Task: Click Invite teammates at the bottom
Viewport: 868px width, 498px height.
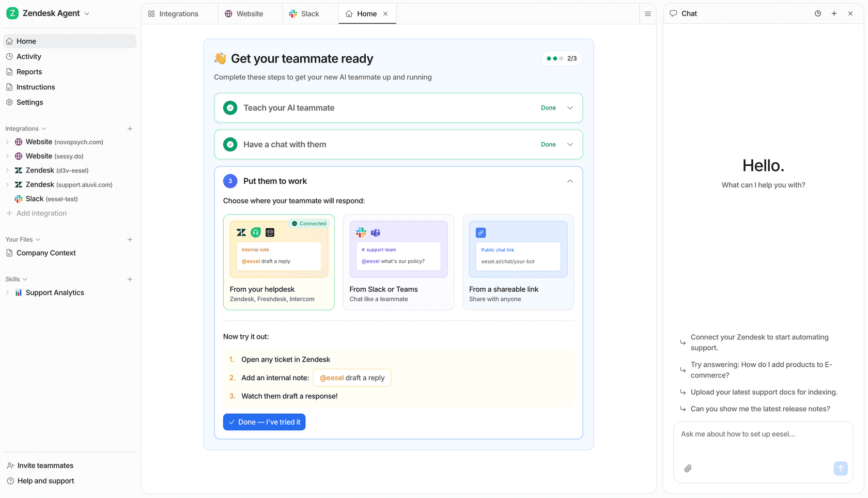Action: (44, 465)
